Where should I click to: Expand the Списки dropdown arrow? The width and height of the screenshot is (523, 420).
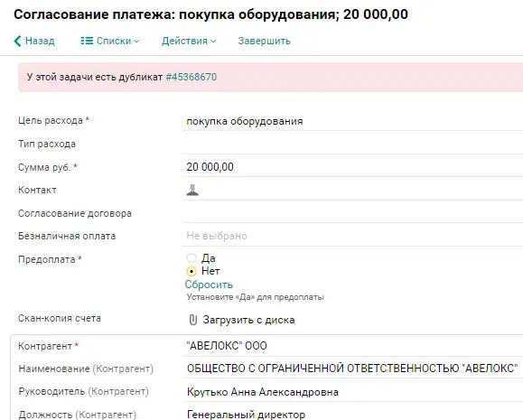click(x=136, y=42)
